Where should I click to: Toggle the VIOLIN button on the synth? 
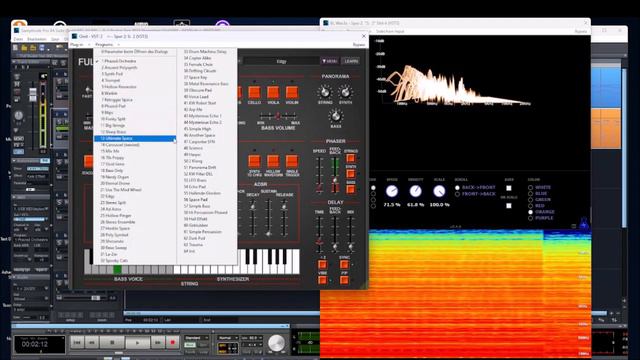(x=292, y=92)
